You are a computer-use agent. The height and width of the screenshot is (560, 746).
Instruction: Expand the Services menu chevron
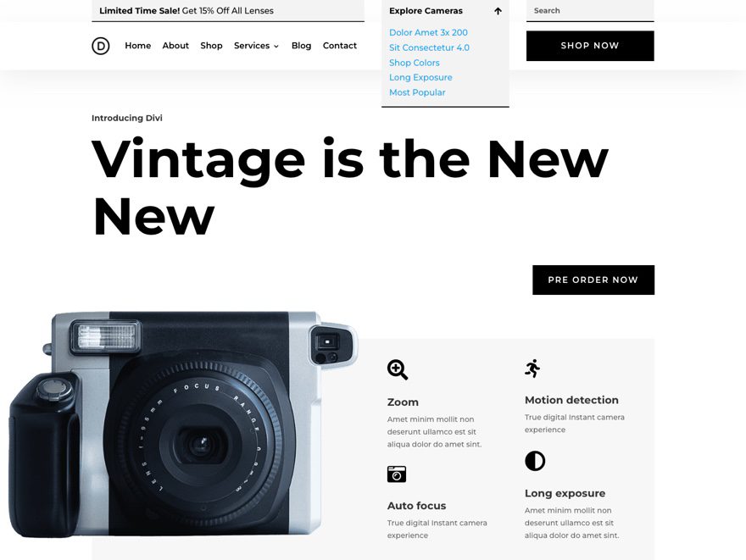click(276, 46)
